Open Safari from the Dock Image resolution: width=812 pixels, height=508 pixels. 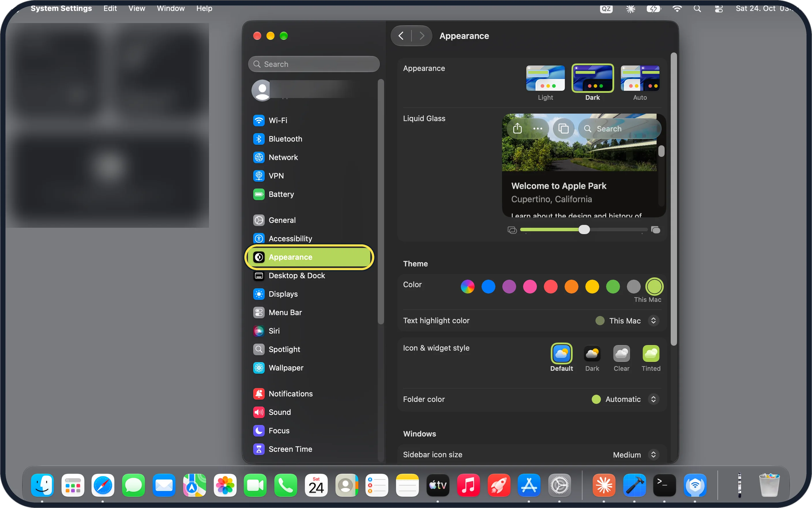pos(103,485)
